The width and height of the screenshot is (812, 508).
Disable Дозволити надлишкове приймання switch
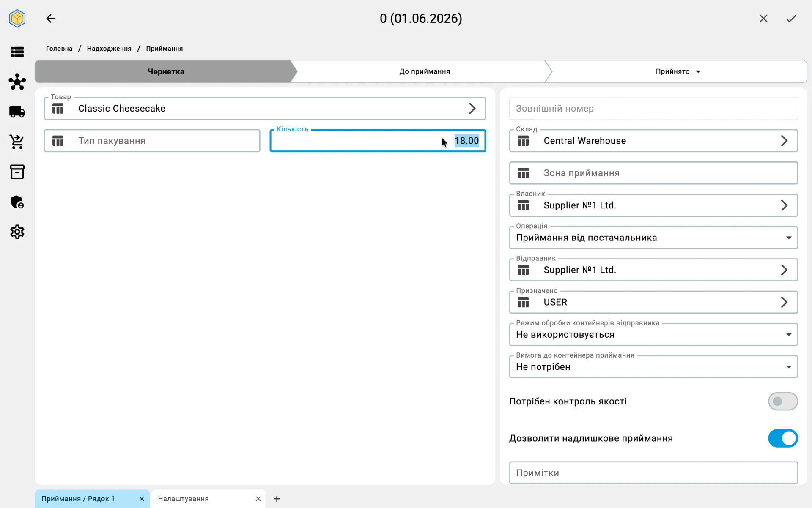783,438
